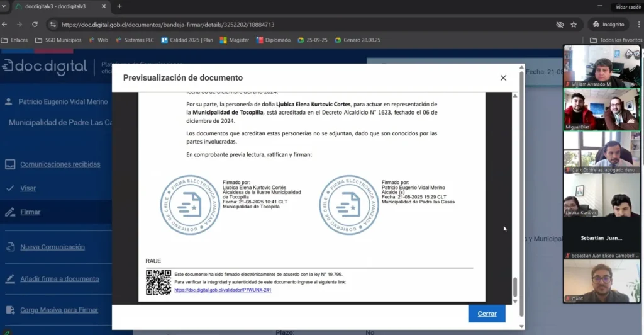Select the Visar checkmark icon
The width and height of the screenshot is (644, 335).
click(10, 188)
